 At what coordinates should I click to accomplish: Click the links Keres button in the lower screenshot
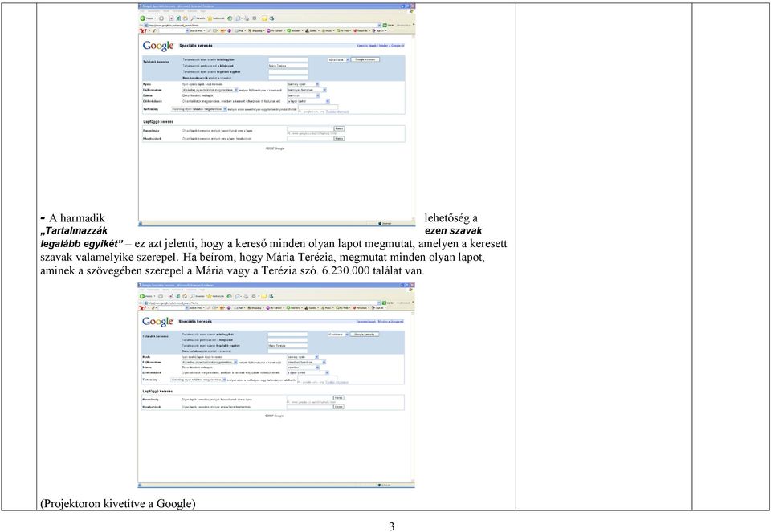tap(339, 407)
